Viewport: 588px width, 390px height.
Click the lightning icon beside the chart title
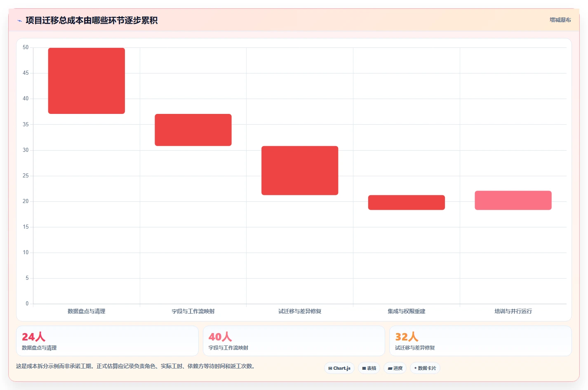click(x=19, y=21)
